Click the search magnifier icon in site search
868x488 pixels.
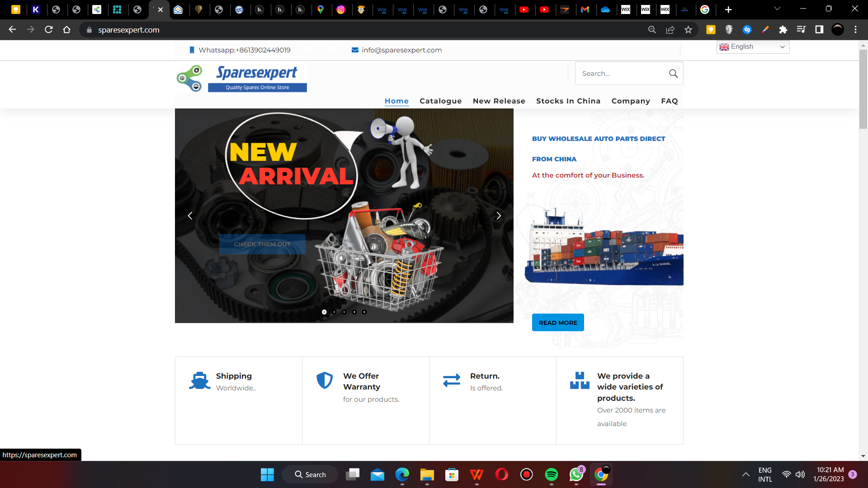[x=673, y=74]
